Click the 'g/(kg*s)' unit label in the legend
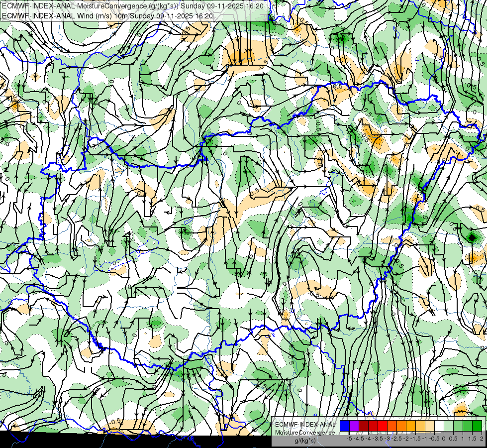This screenshot has width=487, height=448. [305, 441]
